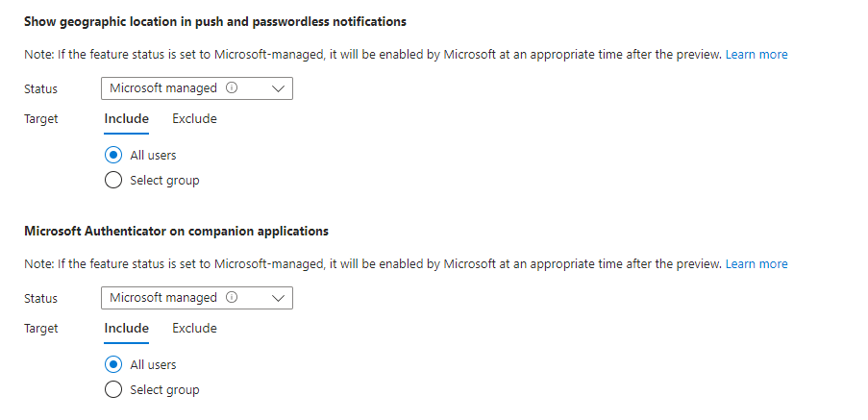Open Status combo box for companion applications feature
Viewport: 868px width, 420px height.
click(x=196, y=298)
